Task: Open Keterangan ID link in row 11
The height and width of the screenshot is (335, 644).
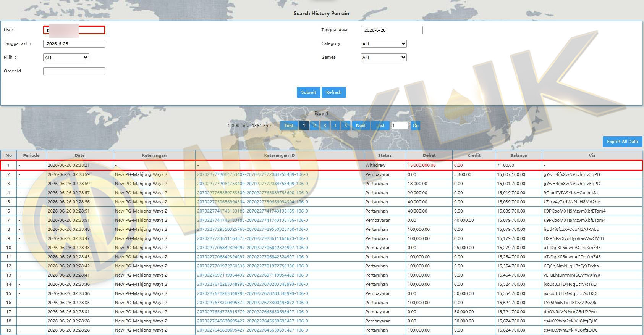Action: pos(252,257)
